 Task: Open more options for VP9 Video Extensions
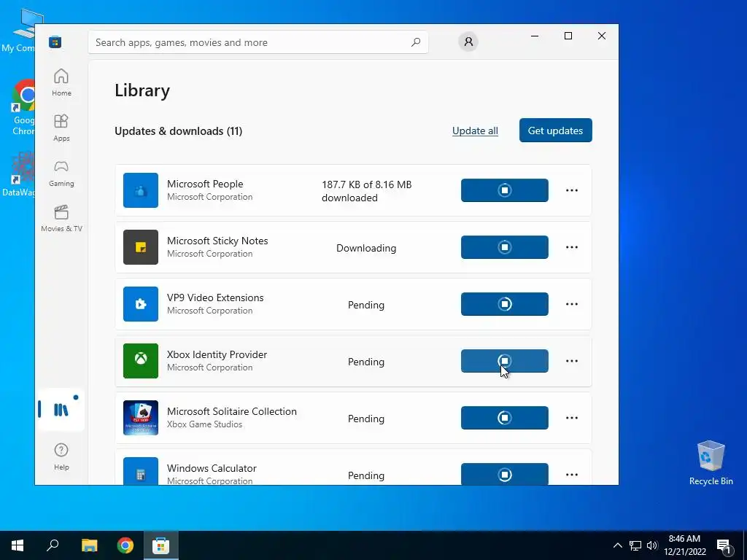(x=572, y=304)
